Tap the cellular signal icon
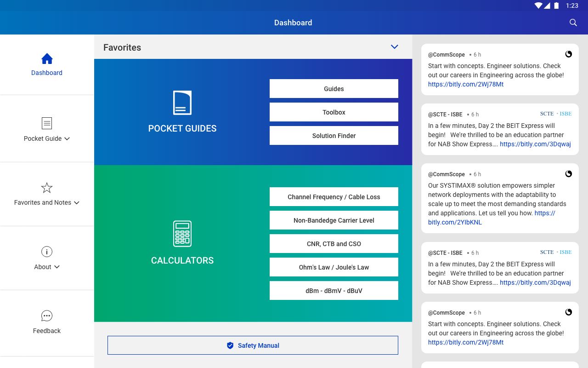Viewport: 588px width, 368px height. pyautogui.click(x=547, y=6)
